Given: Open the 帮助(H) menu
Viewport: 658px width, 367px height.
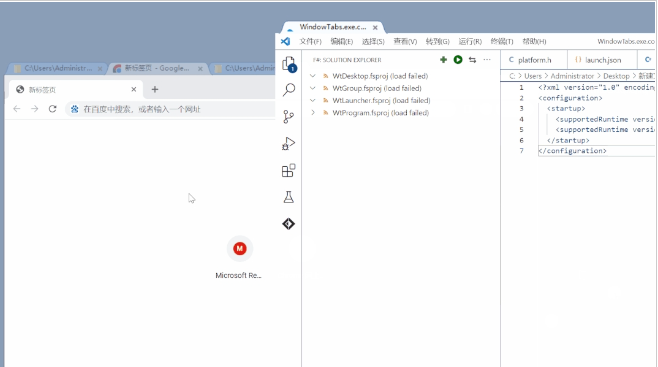Looking at the screenshot, I should coord(534,41).
